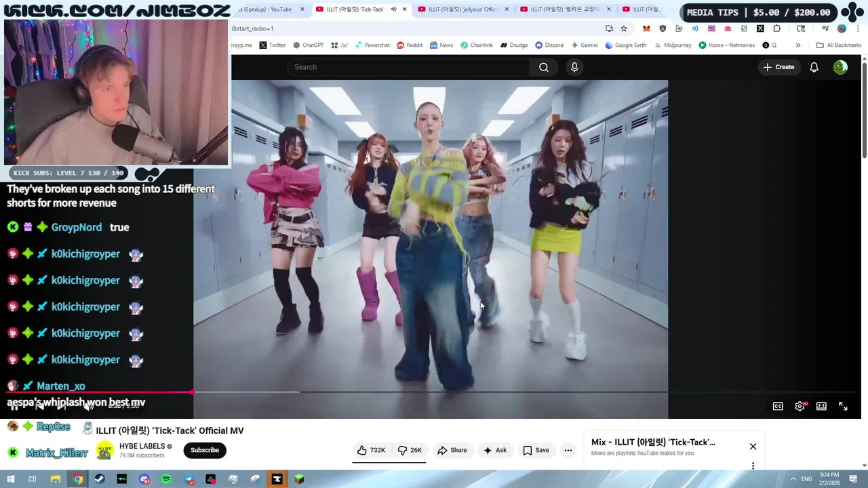The width and height of the screenshot is (868, 488).
Task: Open the Minecraft block taskbar icon
Action: [299, 479]
